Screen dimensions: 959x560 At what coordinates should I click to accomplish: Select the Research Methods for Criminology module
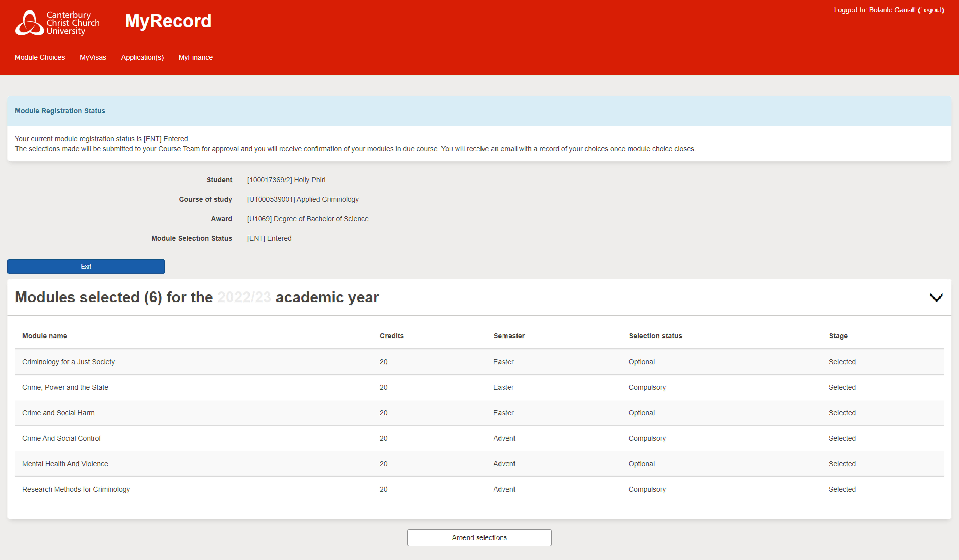[x=76, y=489]
